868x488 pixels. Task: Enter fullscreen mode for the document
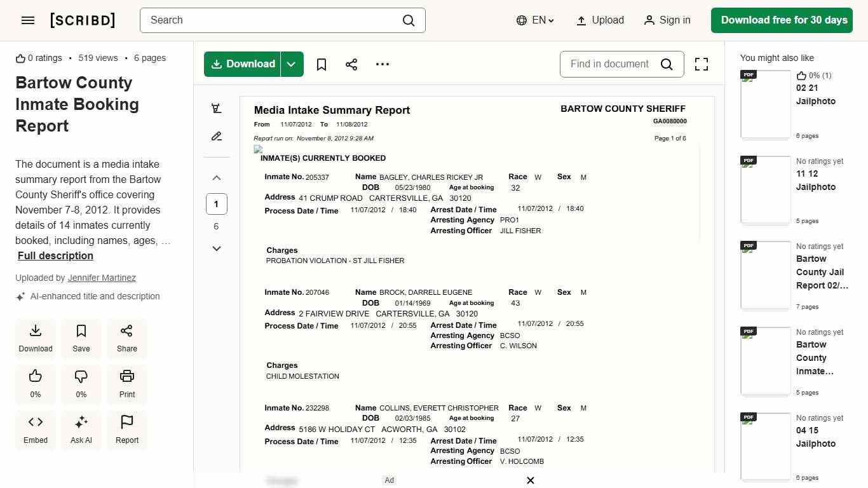click(x=702, y=64)
